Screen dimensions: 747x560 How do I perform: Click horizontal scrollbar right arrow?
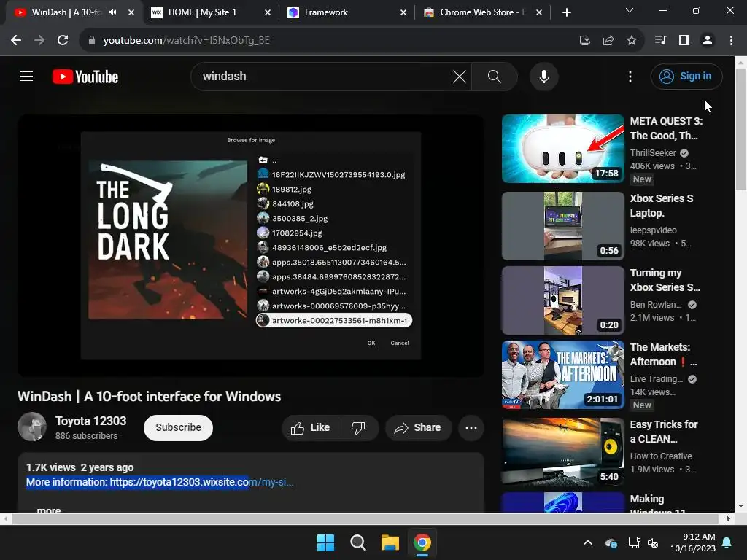[729, 518]
